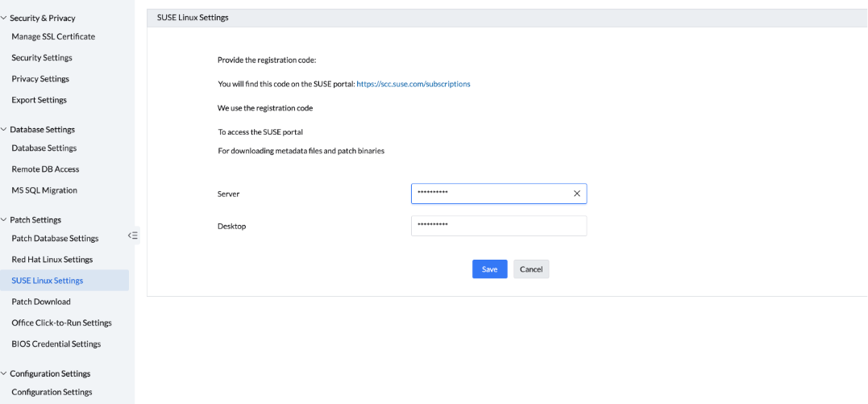The height and width of the screenshot is (404, 868).
Task: Open Security Settings page
Action: pyautogui.click(x=42, y=57)
